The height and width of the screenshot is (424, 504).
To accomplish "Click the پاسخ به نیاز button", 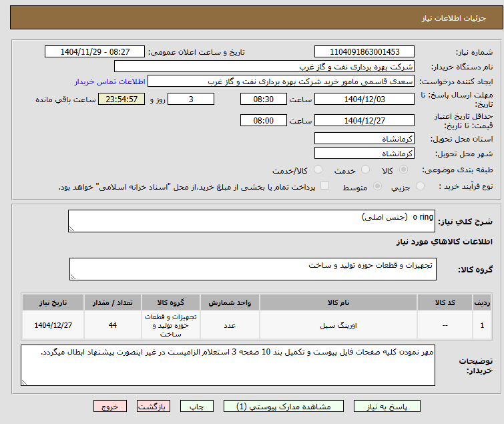I will (x=387, y=407).
